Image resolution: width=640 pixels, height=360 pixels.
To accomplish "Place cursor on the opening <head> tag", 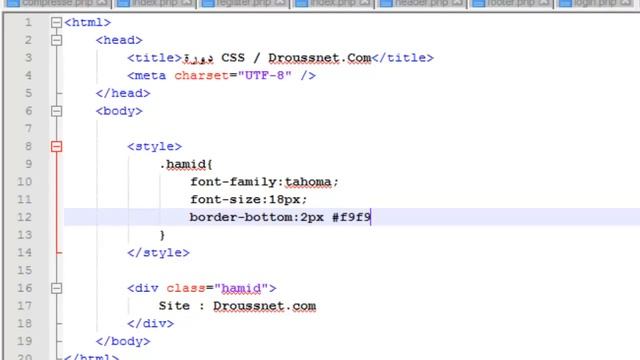I will (119, 40).
